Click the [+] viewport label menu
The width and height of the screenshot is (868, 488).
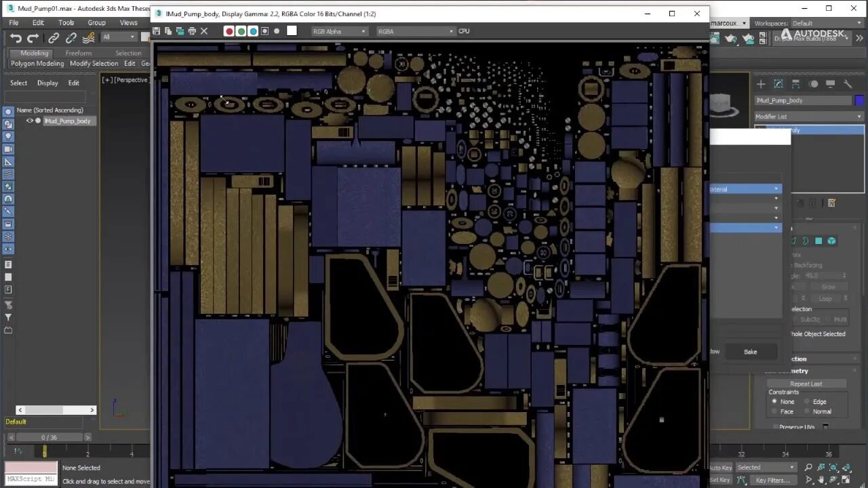point(107,80)
